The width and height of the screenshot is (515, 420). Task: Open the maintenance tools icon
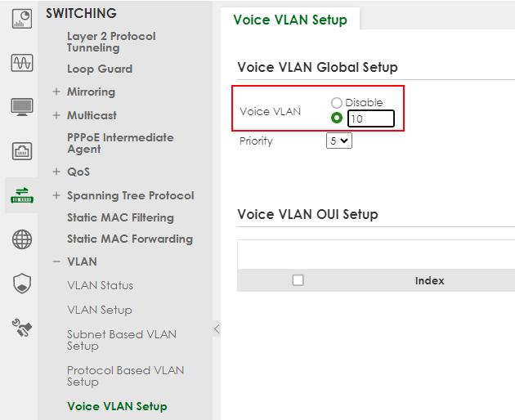22,328
